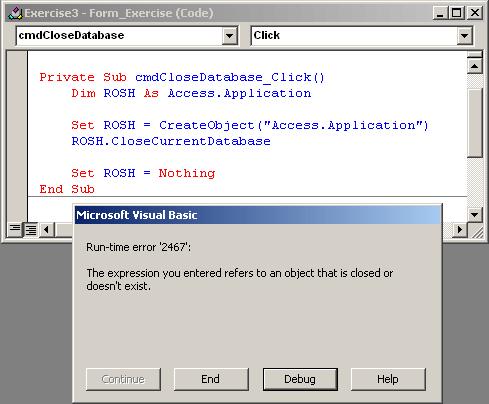The width and height of the screenshot is (489, 404).
Task: Click the window resize grip corner
Action: (x=477, y=231)
